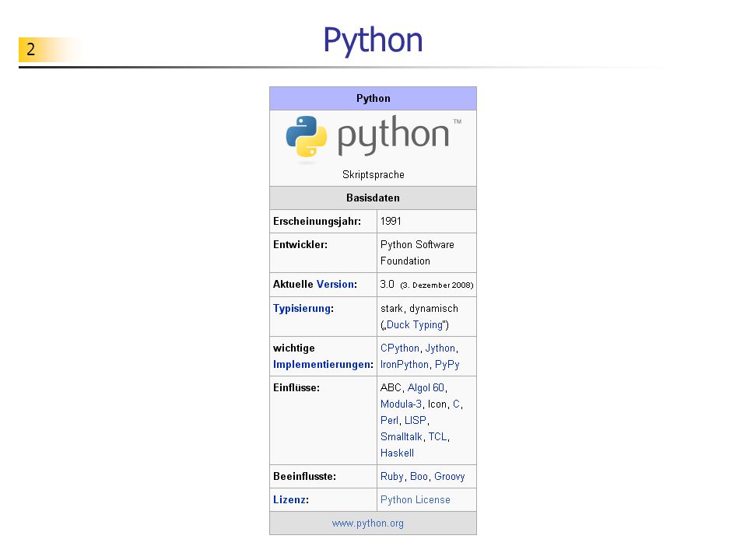This screenshot has height=560, width=747.
Task: Visit the IronPython link
Action: tap(405, 364)
